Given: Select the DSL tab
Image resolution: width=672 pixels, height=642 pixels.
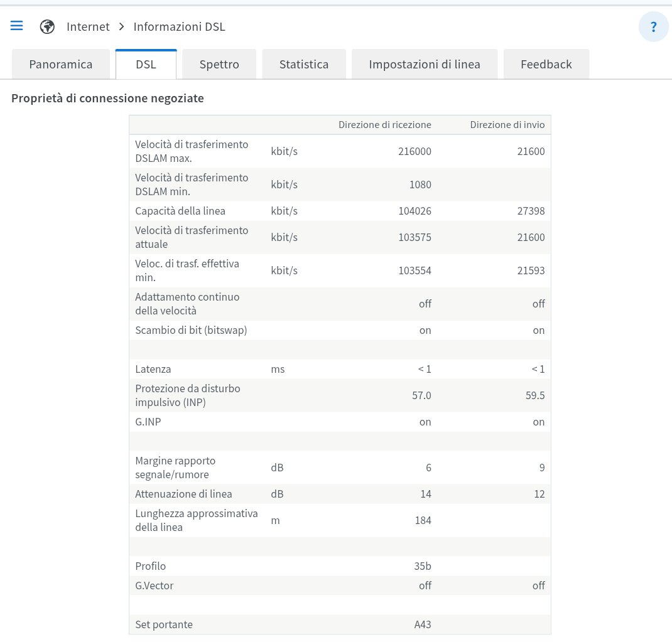Looking at the screenshot, I should coord(146,64).
